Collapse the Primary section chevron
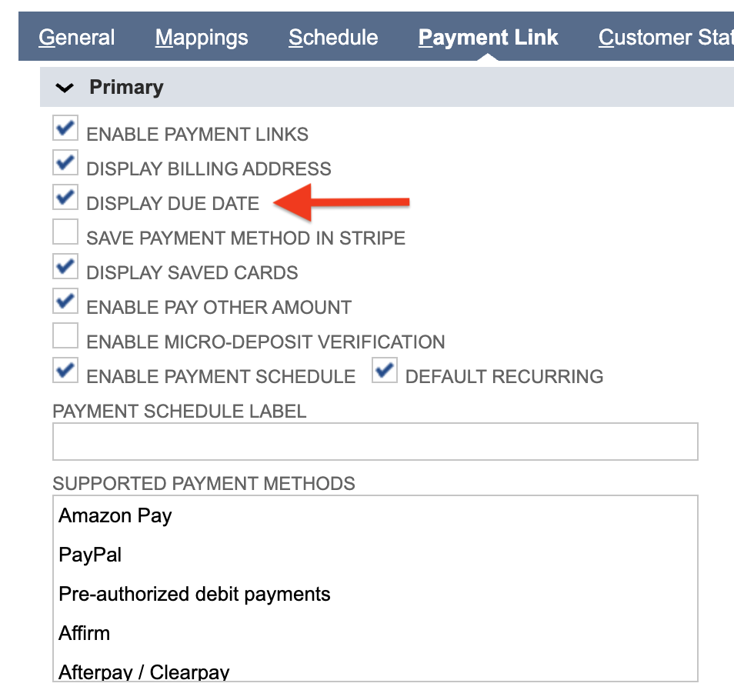This screenshot has width=734, height=700. (65, 88)
